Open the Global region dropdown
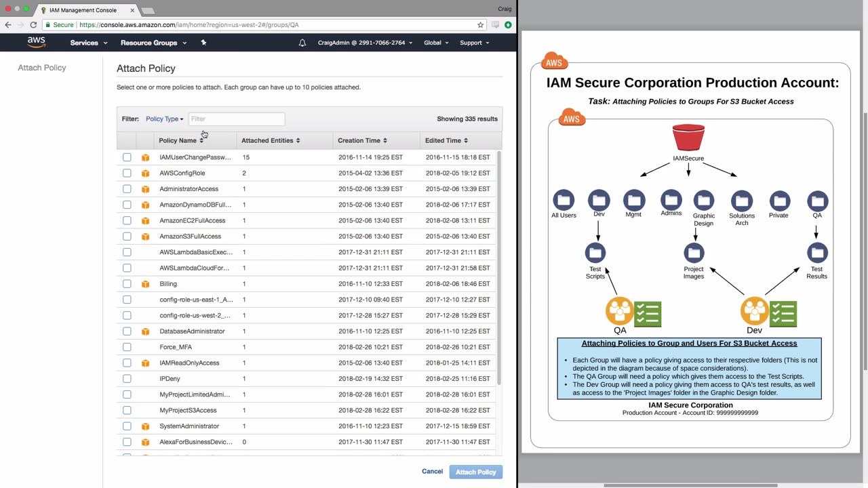The width and height of the screenshot is (868, 488). tap(436, 43)
